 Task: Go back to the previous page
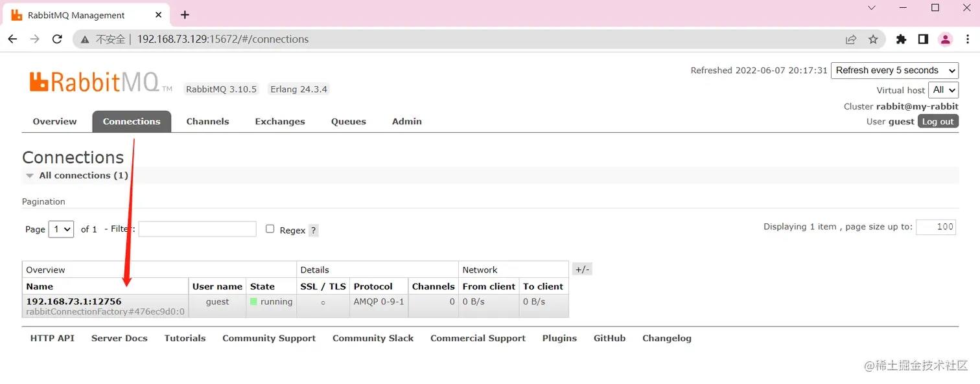click(x=12, y=39)
